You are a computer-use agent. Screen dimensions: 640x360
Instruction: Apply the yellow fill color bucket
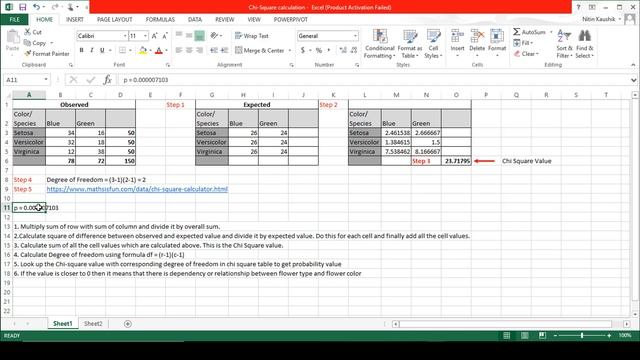143,50
